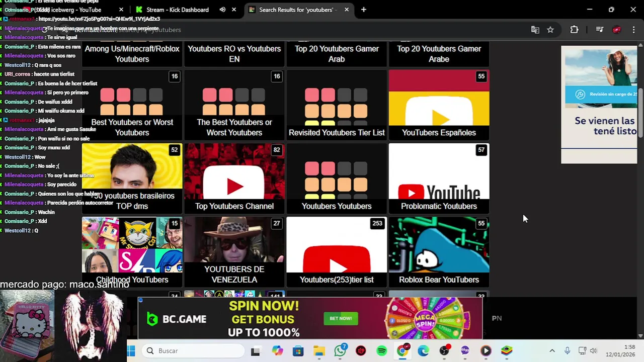Open the purple chat bubble taskbar app
This screenshot has width=644, height=362.
tap(465, 351)
